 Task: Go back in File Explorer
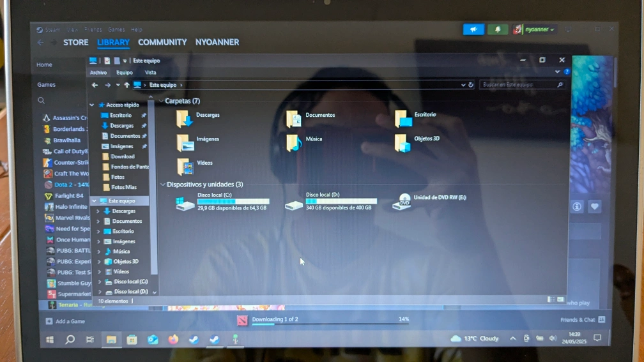click(x=95, y=85)
